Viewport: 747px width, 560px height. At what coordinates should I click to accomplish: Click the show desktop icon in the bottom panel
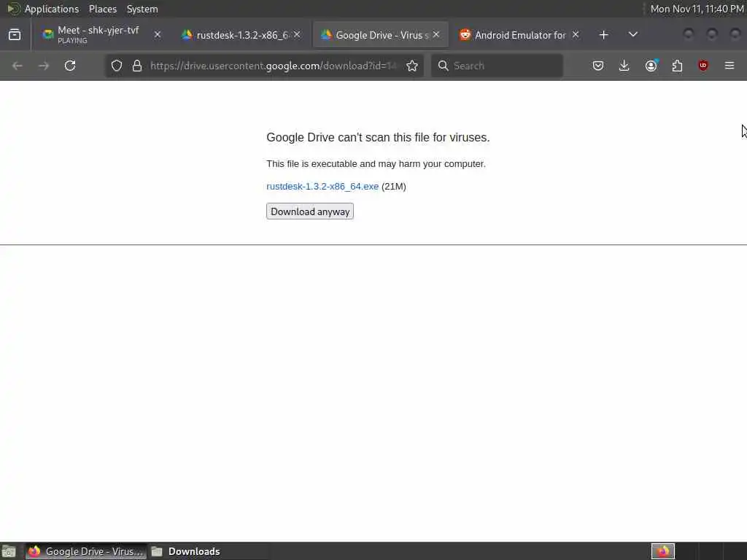click(9, 551)
